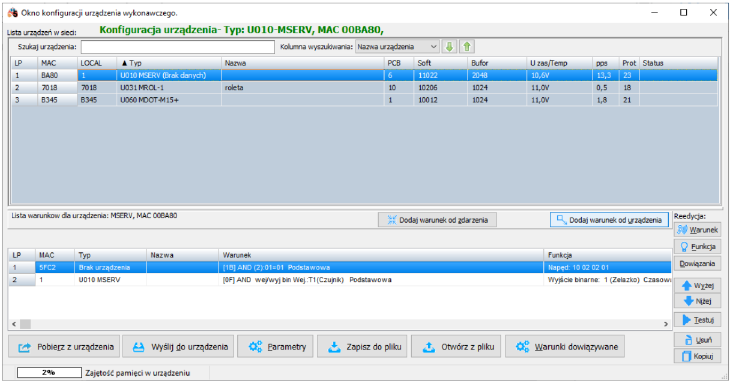The image size is (730, 383).
Task: Click Warunek column header in conditions list
Action: coord(381,255)
